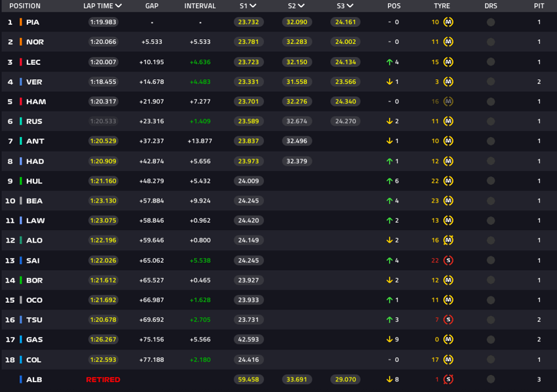Click NOR's medium tyre icon
The height and width of the screenshot is (392, 557).
tap(448, 42)
